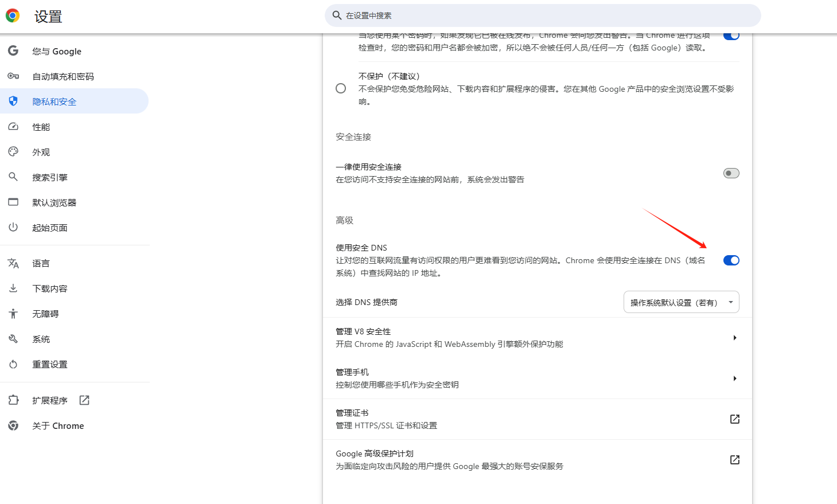The height and width of the screenshot is (504, 837).
Task: Expand the 管理 V8 安全性 arrow
Action: (734, 338)
